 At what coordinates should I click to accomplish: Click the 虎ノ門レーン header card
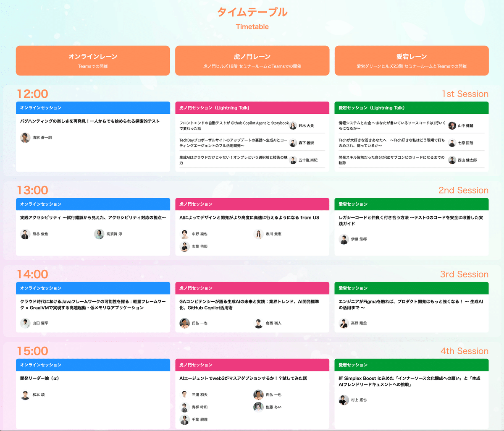click(252, 60)
